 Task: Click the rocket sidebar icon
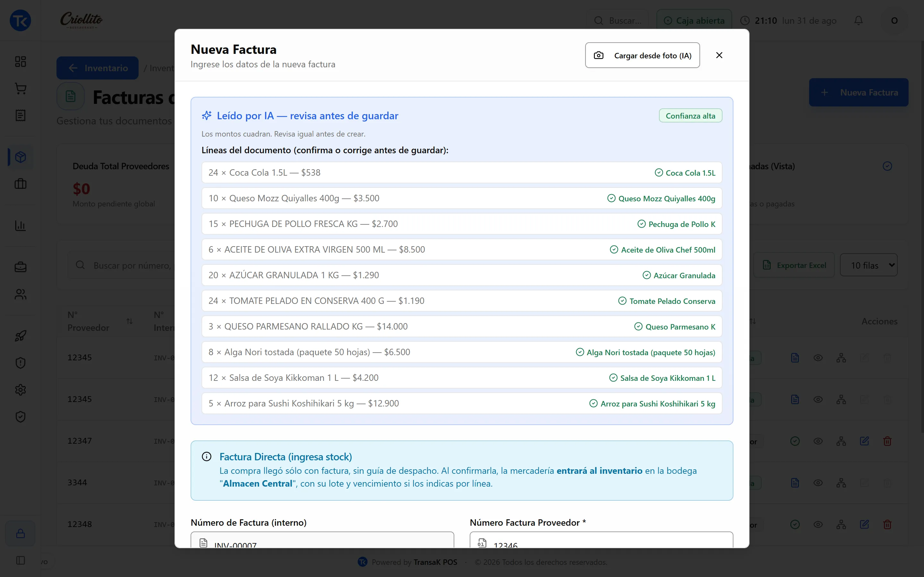[x=21, y=336]
